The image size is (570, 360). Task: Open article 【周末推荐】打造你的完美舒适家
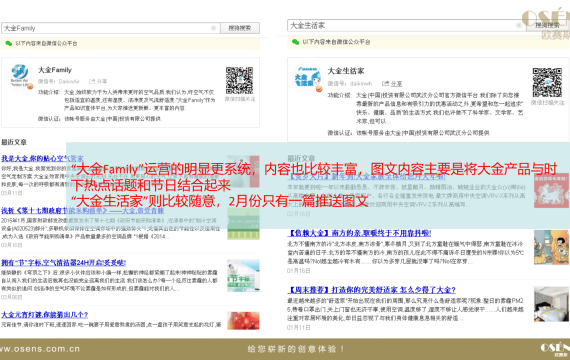(x=372, y=290)
